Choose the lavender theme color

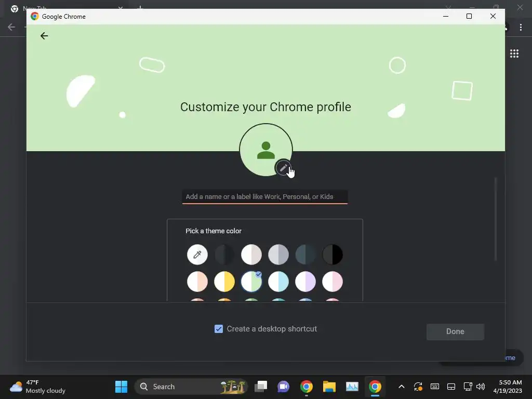coord(305,282)
